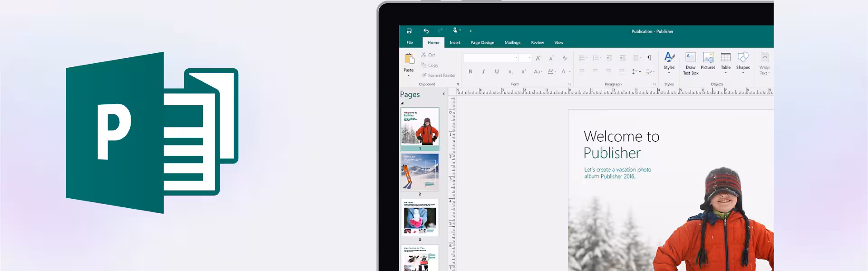Image resolution: width=868 pixels, height=271 pixels.
Task: Open the Table insert menu
Action: 726,62
